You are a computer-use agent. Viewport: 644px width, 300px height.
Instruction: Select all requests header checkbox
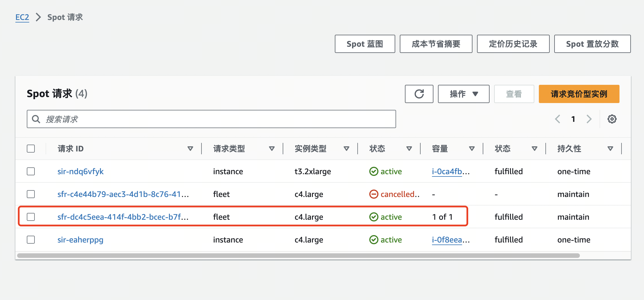[31, 149]
